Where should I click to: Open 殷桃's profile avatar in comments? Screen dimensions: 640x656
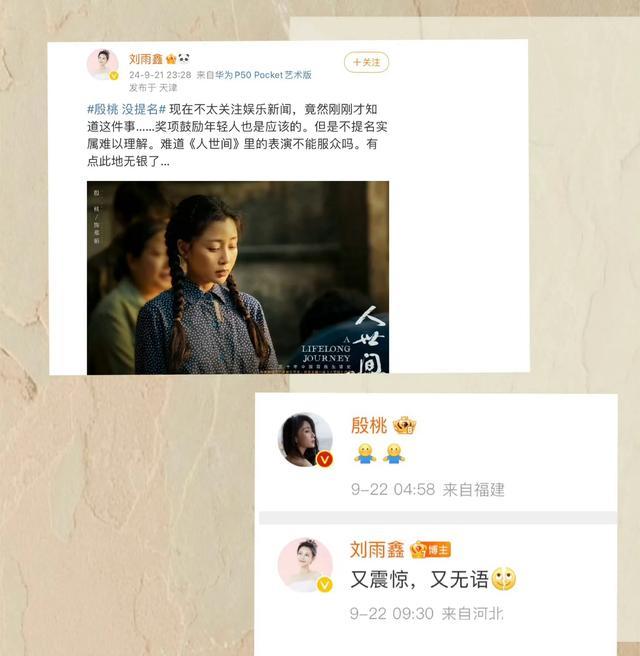(305, 440)
